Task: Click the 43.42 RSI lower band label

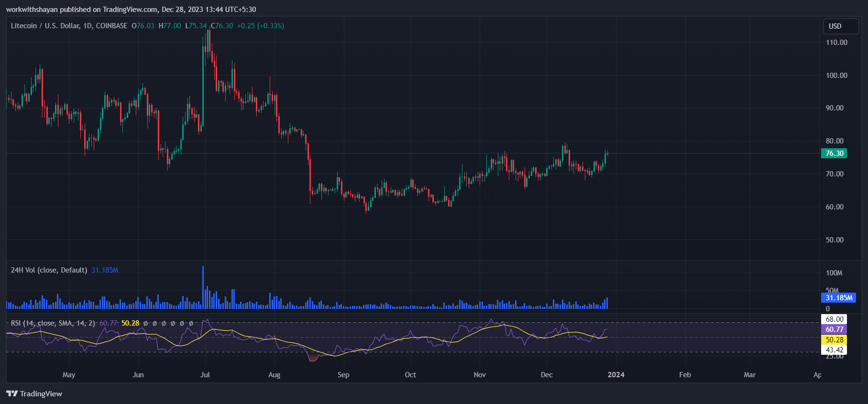Action: click(834, 350)
